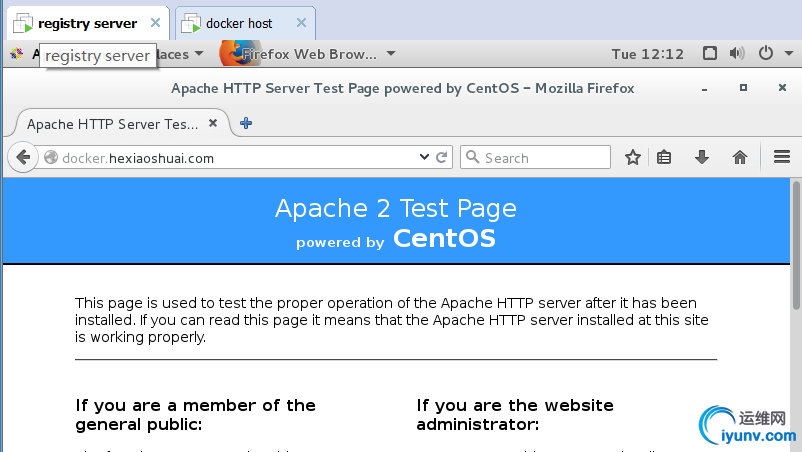The width and height of the screenshot is (802, 452).
Task: Go back with the Firefox back arrow
Action: [23, 157]
